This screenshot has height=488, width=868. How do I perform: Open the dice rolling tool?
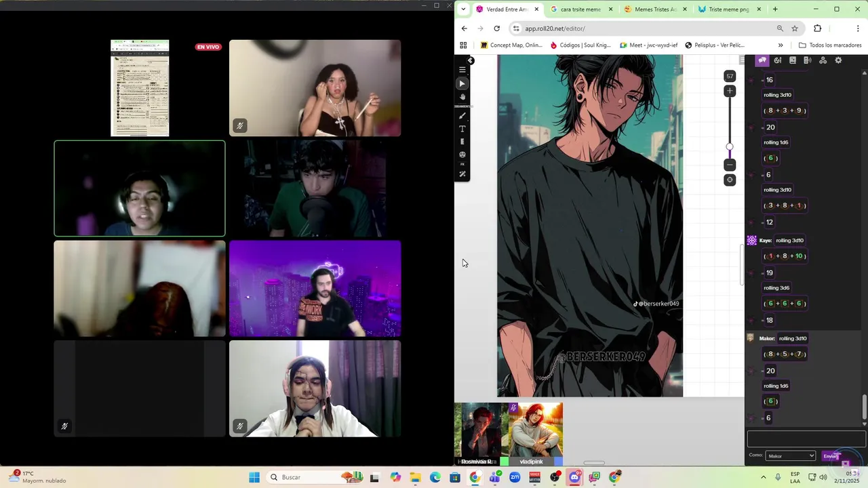[x=462, y=155]
